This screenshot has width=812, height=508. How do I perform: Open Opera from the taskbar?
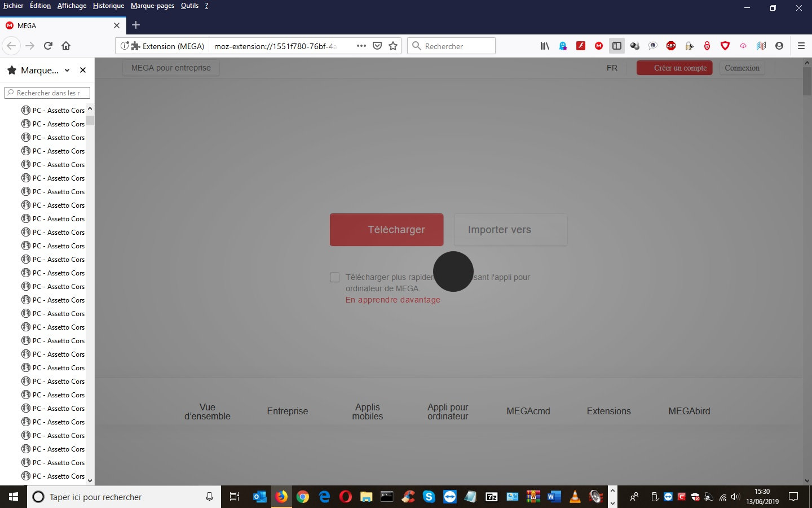click(x=345, y=497)
